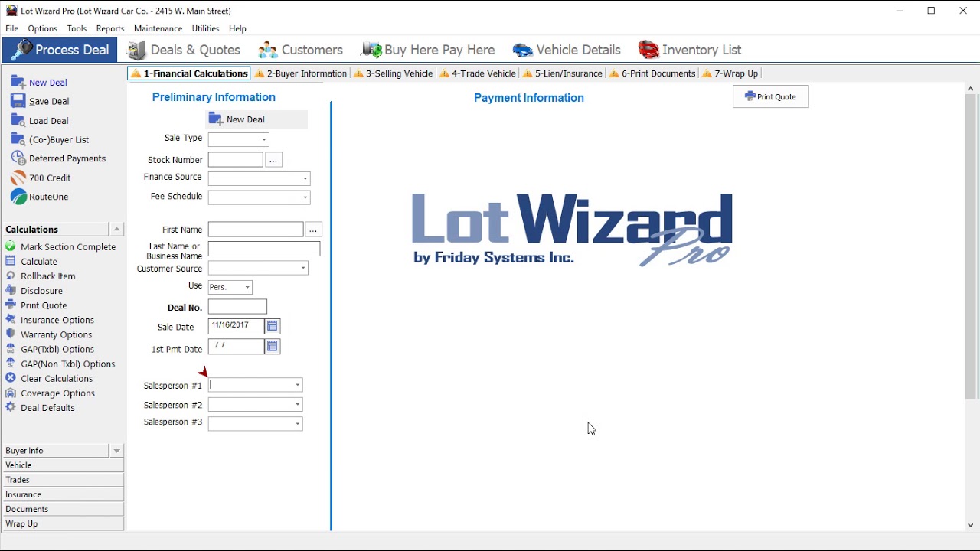Expand the Sale Type dropdown
The height and width of the screenshot is (551, 980).
(x=264, y=139)
